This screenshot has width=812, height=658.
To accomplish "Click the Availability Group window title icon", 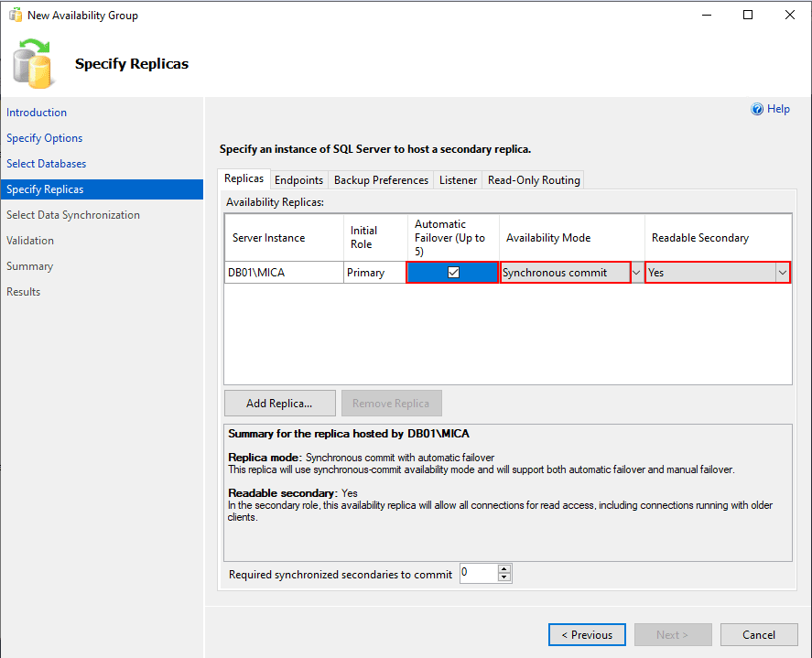I will pos(14,16).
